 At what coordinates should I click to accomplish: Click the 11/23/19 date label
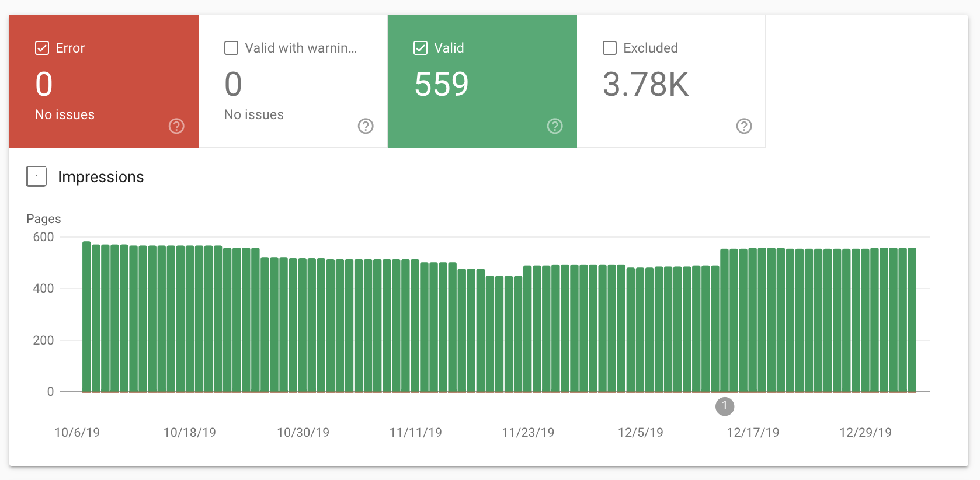pos(529,433)
